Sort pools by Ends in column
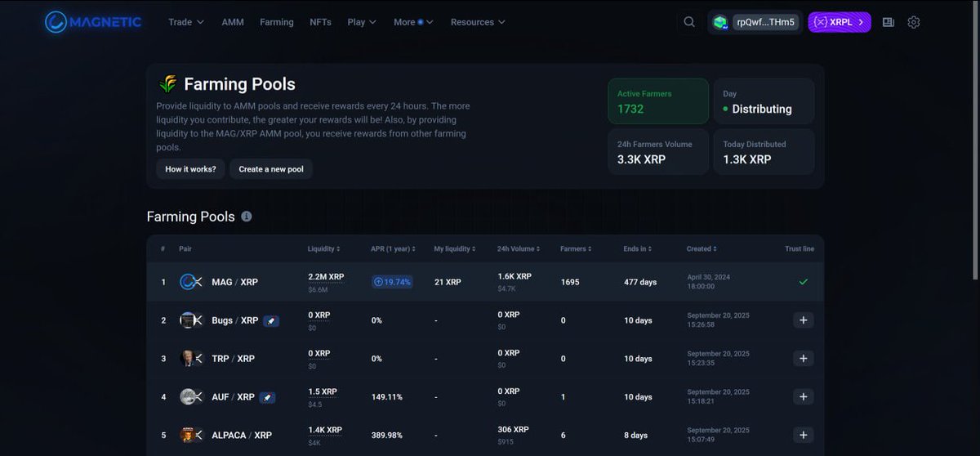980x456 pixels. (x=638, y=248)
